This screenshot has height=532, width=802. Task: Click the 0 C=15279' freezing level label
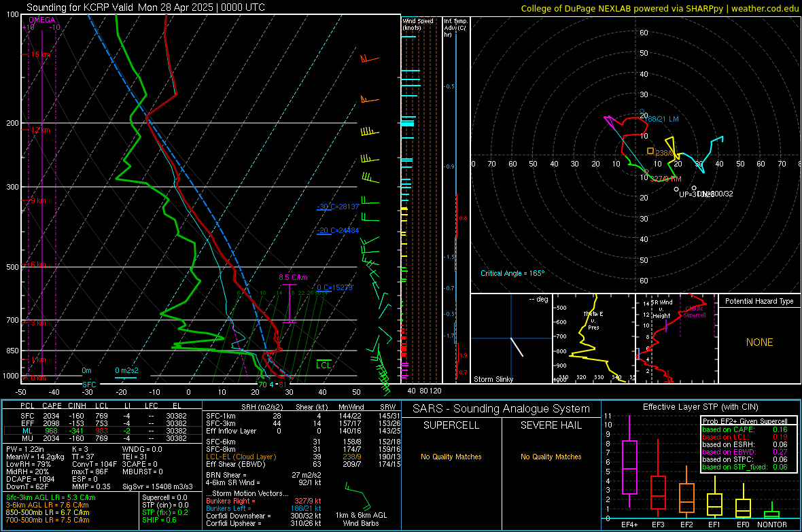(335, 287)
